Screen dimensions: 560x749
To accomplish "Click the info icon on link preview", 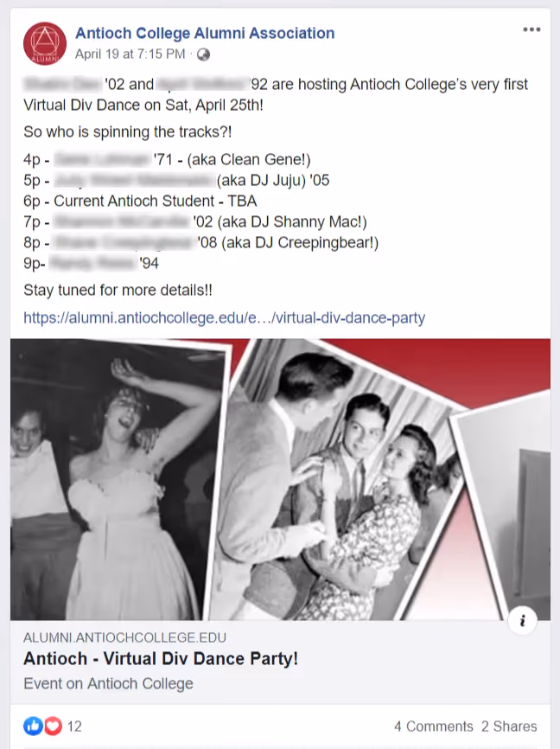I will [522, 620].
